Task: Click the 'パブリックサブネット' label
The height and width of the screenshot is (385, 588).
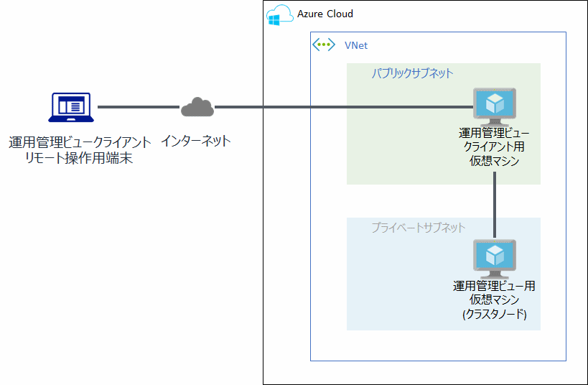Action: coord(412,73)
